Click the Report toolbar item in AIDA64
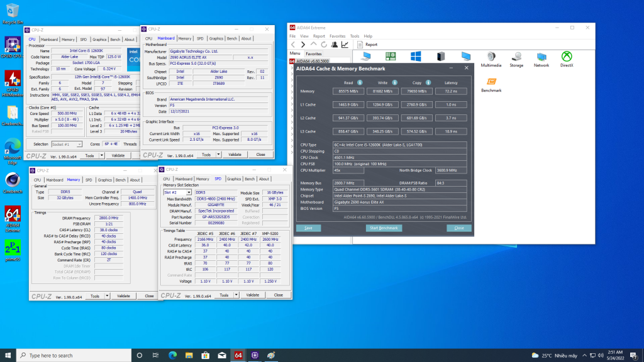 367,45
